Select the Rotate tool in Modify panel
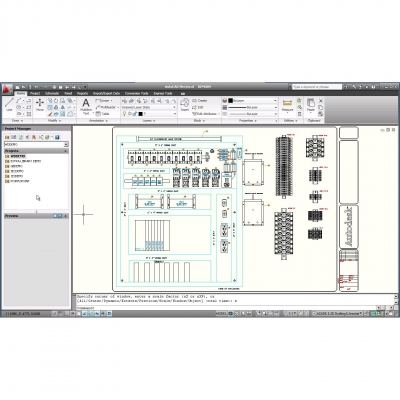This screenshot has width=400, height=400. pyautogui.click(x=56, y=100)
